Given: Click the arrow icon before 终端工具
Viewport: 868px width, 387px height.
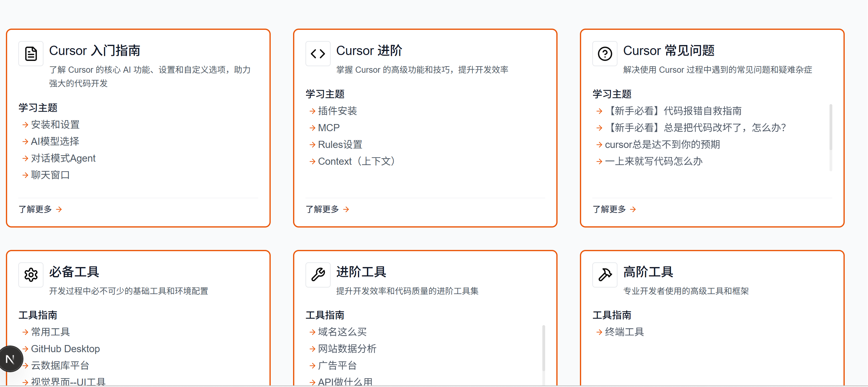Looking at the screenshot, I should 599,332.
